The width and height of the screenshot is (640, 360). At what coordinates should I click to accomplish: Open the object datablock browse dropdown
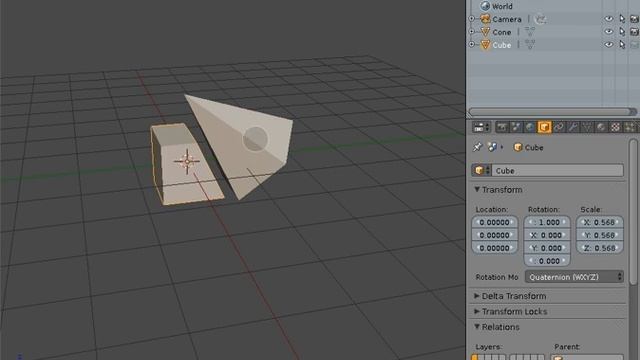click(x=482, y=171)
